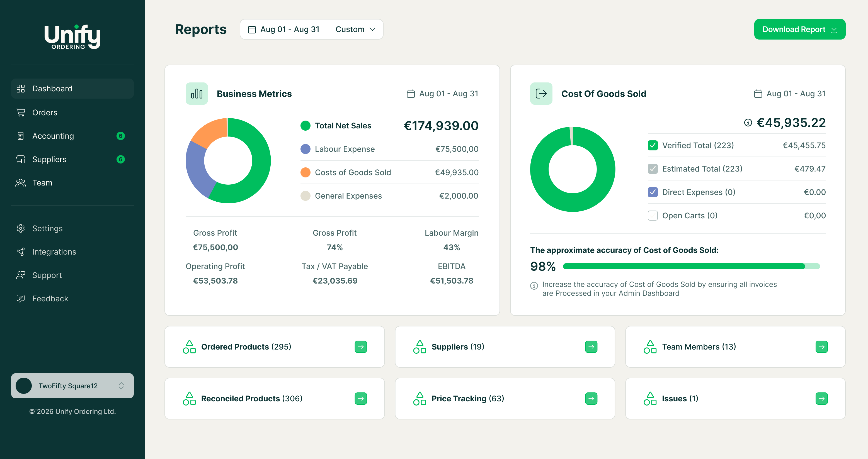Image resolution: width=868 pixels, height=459 pixels.
Task: Go to Dashboard in sidebar
Action: (72, 89)
